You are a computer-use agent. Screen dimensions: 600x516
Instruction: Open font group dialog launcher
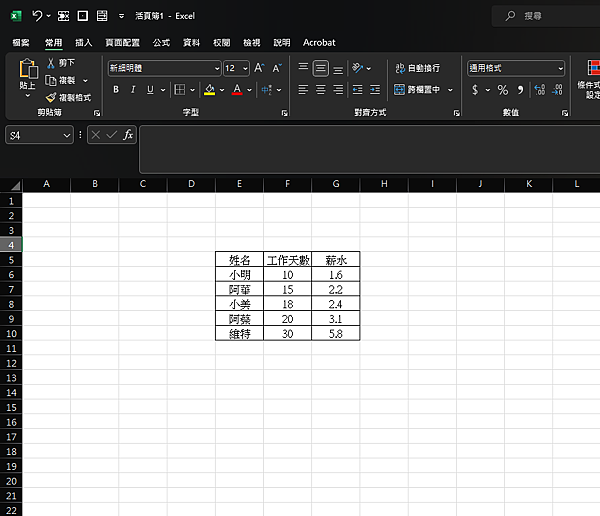pyautogui.click(x=284, y=113)
